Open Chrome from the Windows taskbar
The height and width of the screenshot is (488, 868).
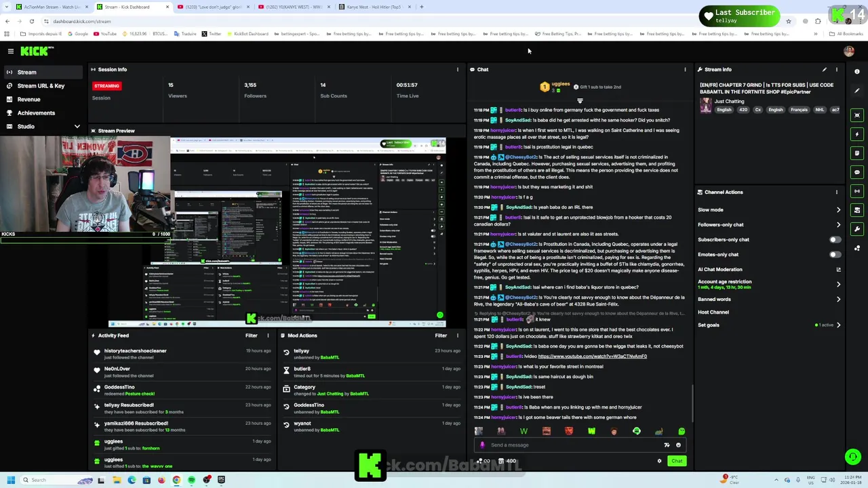176,480
